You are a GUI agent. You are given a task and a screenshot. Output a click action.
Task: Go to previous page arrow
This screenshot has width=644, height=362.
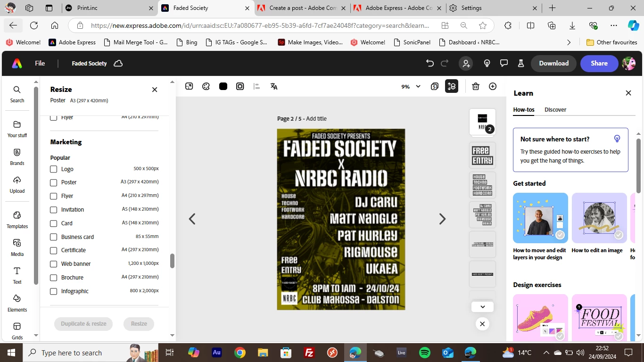(192, 219)
